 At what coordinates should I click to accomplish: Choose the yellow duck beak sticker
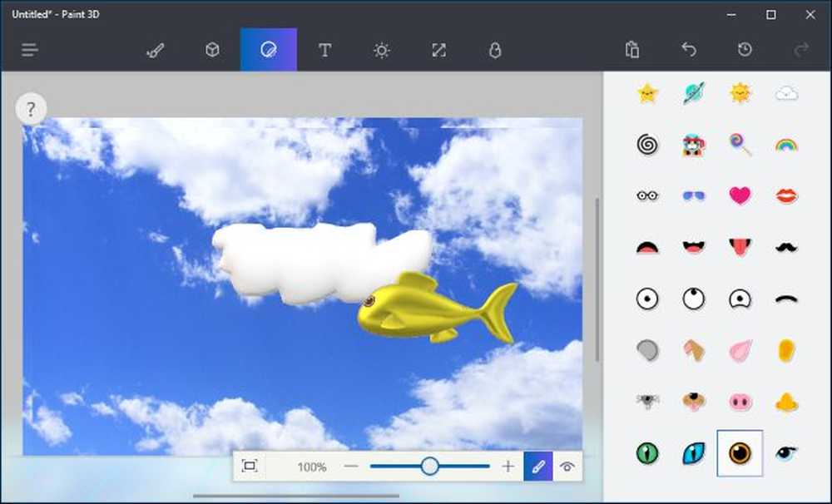(x=786, y=403)
